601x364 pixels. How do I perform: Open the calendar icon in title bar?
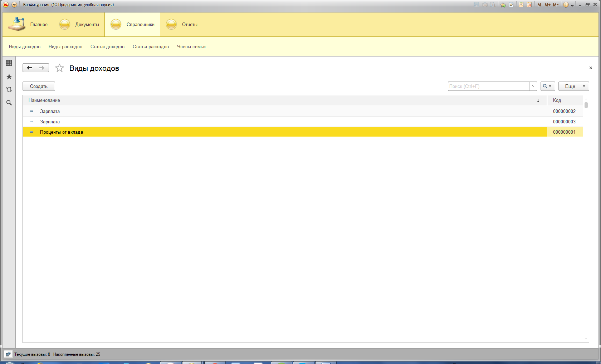tap(529, 5)
